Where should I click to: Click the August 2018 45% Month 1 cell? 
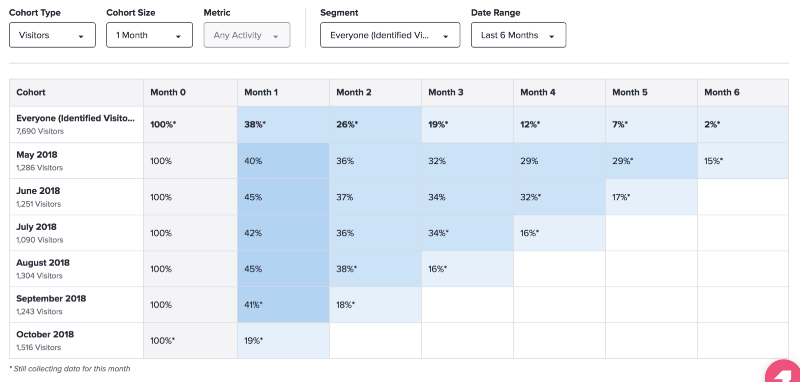tap(283, 269)
